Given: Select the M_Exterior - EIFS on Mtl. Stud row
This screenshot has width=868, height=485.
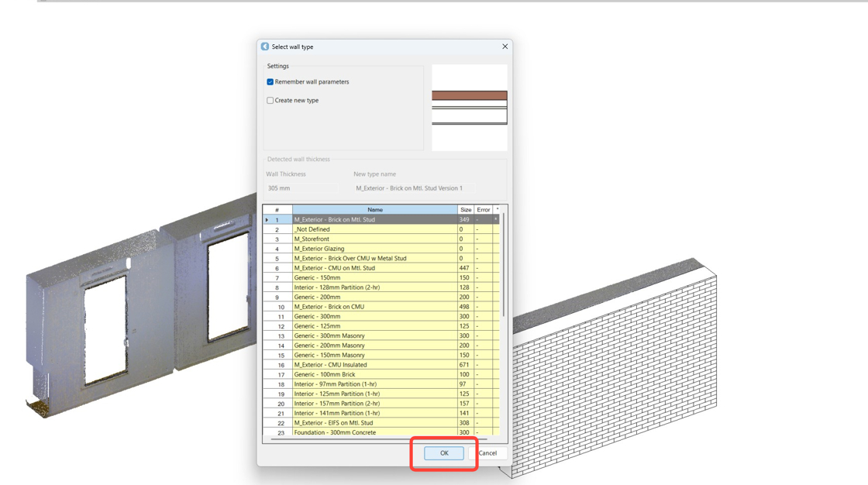Looking at the screenshot, I should point(374,423).
